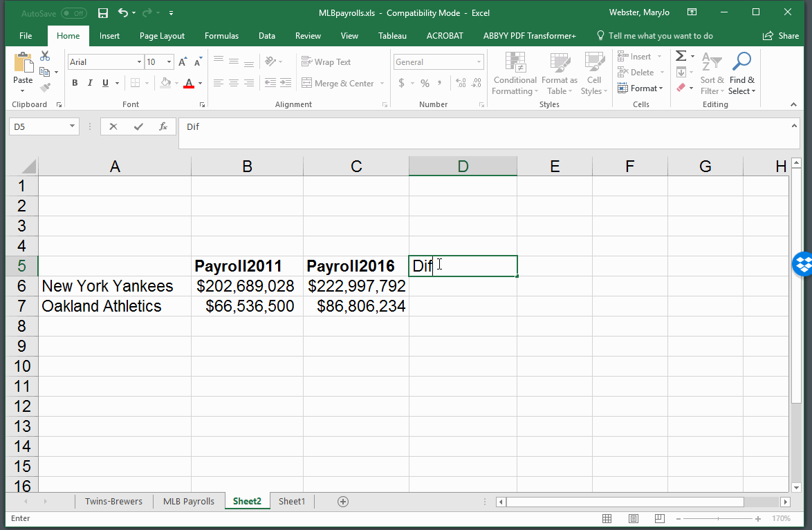Toggle Center horizontal alignment
812x530 pixels.
pos(234,83)
